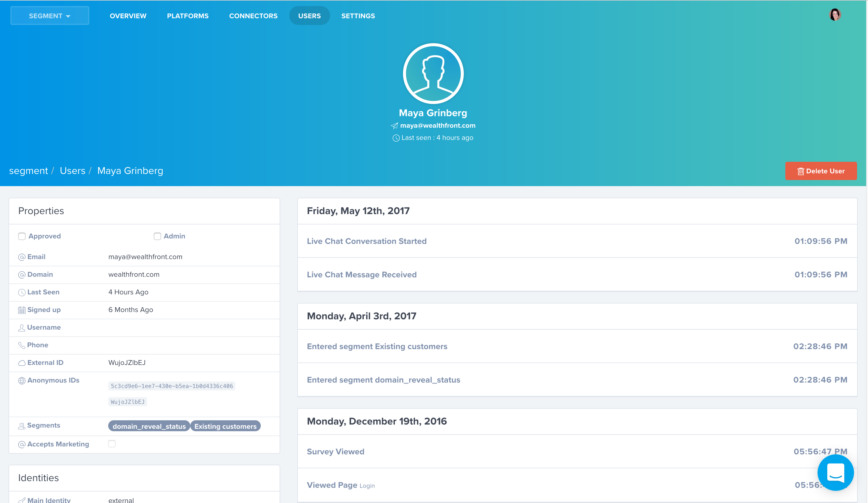The width and height of the screenshot is (868, 503).
Task: Click the 4 Hours Ago last seen value
Action: tap(128, 292)
